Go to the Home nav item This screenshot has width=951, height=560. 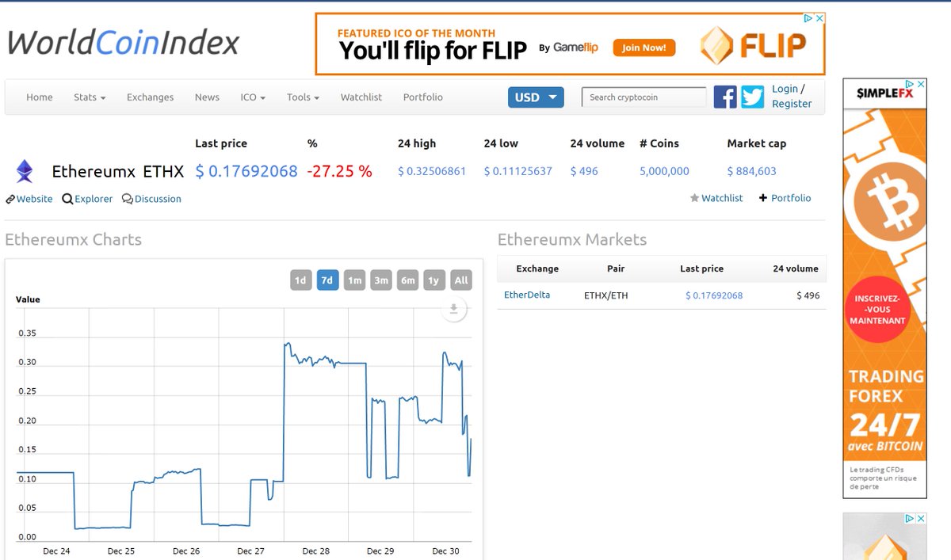[40, 97]
